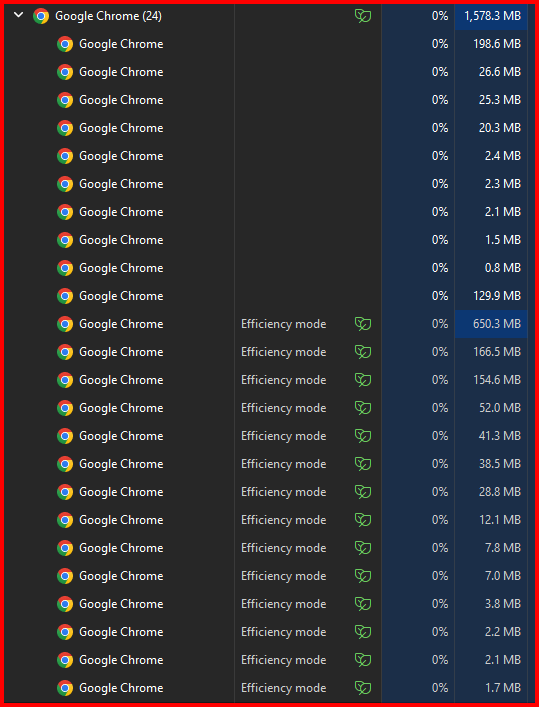Click the efficiency leaf icon in the 2.2 MB row
This screenshot has height=707, width=539.
pyautogui.click(x=363, y=632)
